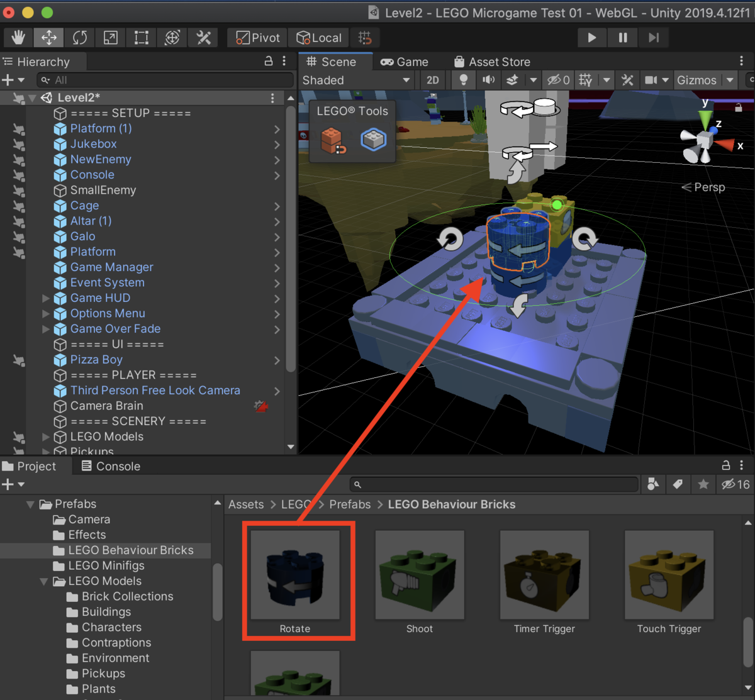
Task: Open Shaded draw mode dropdown
Action: point(356,80)
